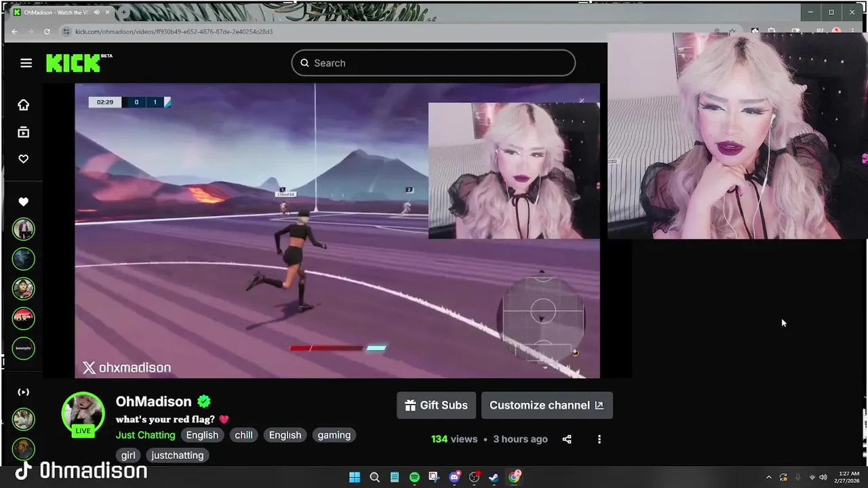868x488 pixels.
Task: Open site information icon in the address bar
Action: [66, 31]
